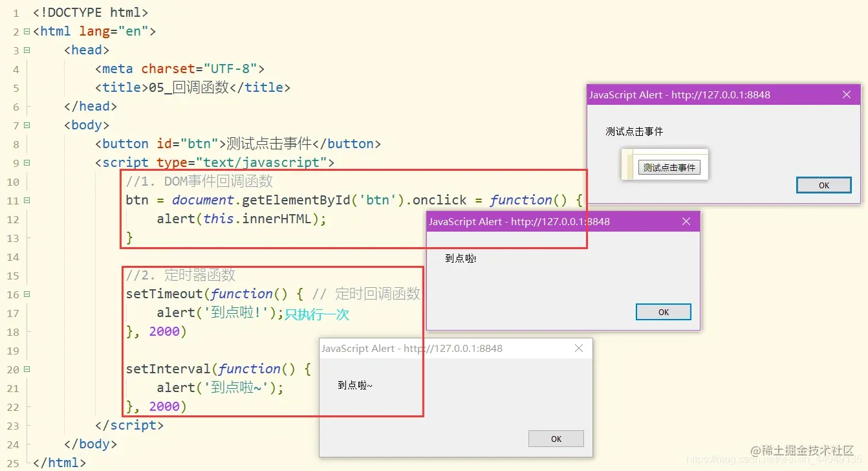Click the 到点啦! message text in the alert
The image size is (868, 471).
coord(461,258)
